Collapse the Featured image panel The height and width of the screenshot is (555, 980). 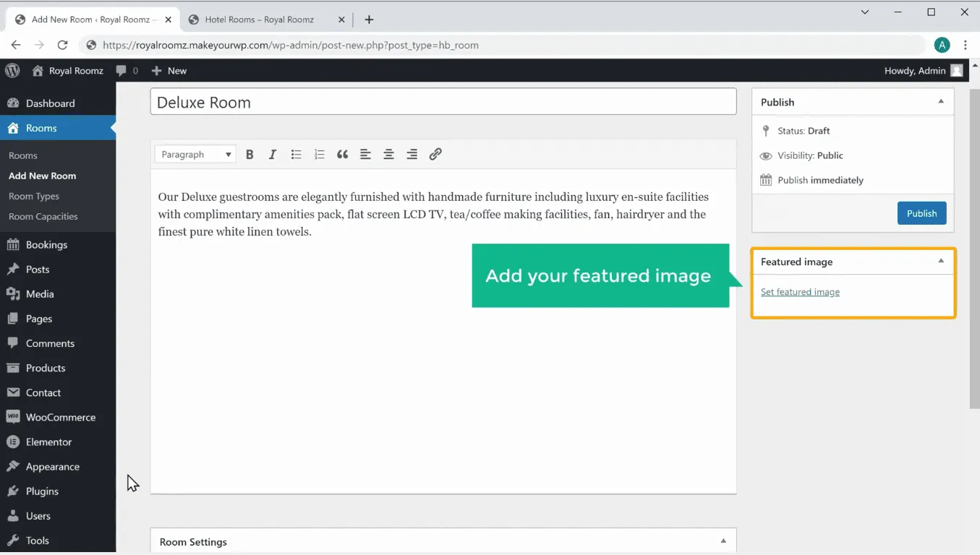pos(940,262)
